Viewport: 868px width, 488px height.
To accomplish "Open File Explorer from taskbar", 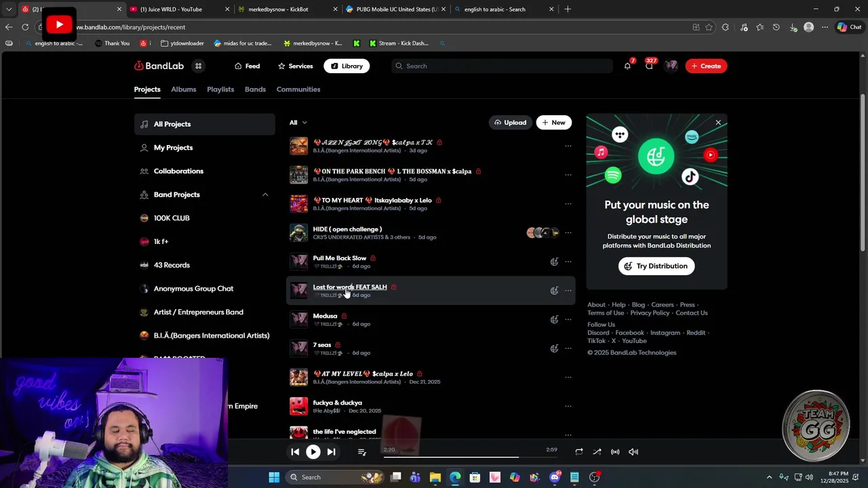I will click(435, 477).
